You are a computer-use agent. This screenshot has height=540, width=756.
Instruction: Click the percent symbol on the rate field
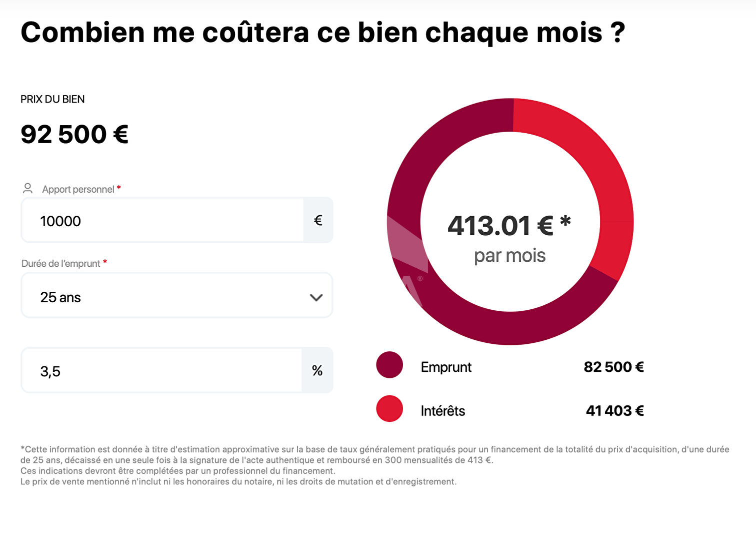pos(317,370)
